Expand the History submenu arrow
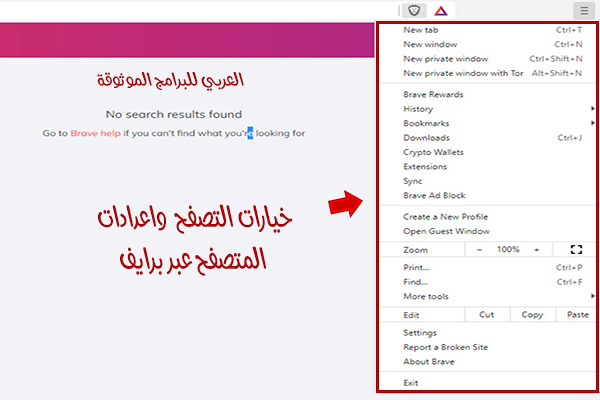The height and width of the screenshot is (400, 600). click(x=592, y=109)
